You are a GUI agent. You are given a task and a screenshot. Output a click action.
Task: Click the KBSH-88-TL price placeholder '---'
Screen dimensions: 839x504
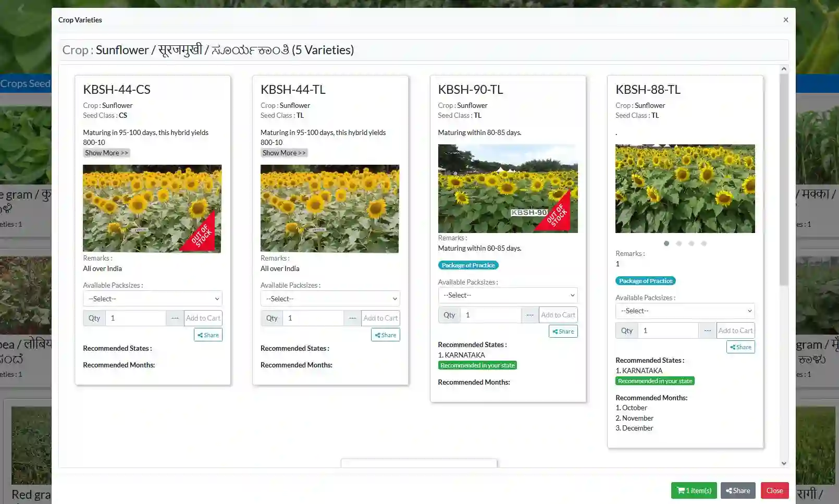(707, 330)
